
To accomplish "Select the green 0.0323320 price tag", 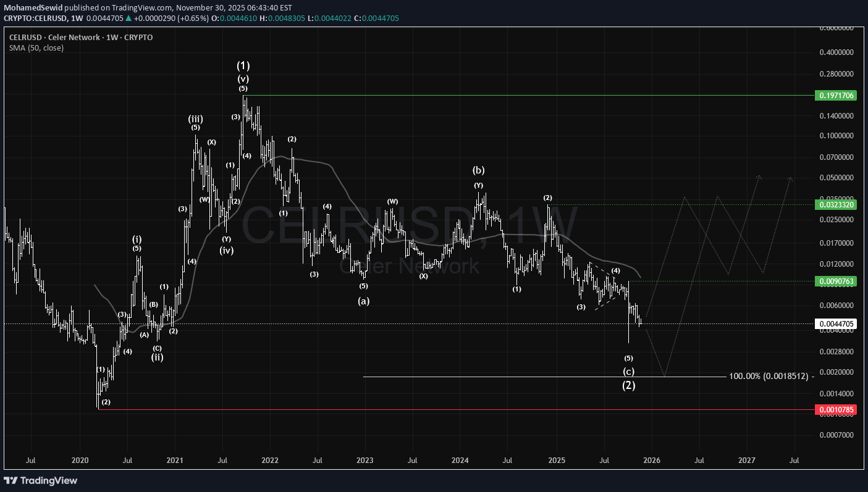I will [837, 204].
